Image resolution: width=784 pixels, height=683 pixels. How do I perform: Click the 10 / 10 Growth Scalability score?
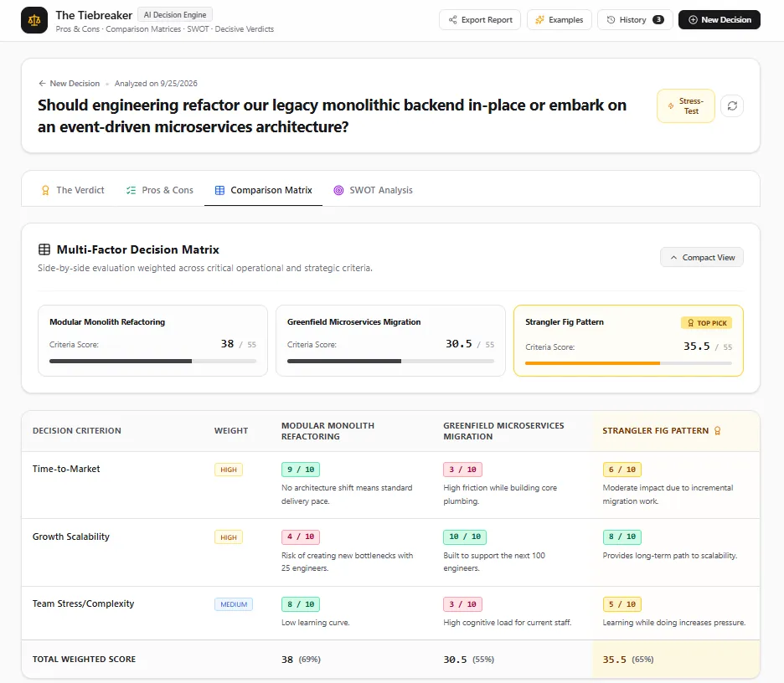[465, 537]
